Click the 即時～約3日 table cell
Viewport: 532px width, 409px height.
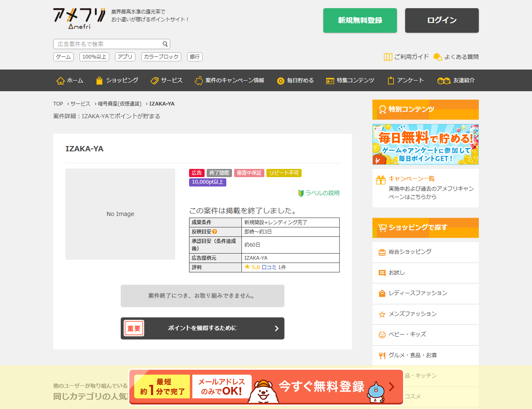[291, 232]
